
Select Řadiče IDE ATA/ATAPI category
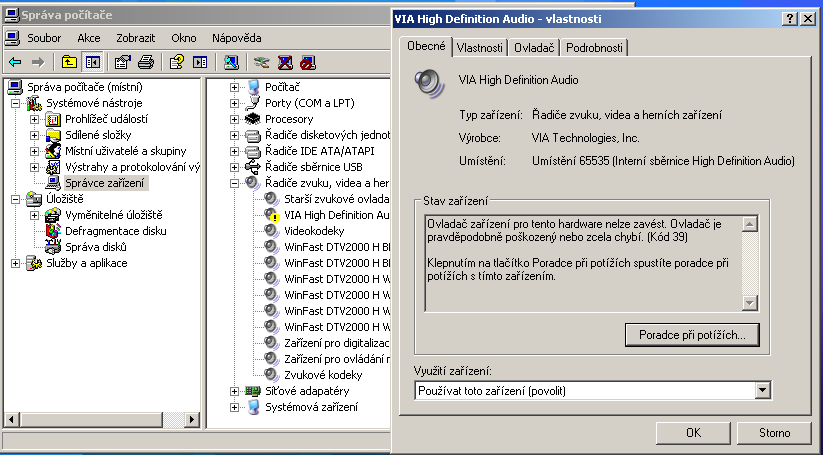coord(320,151)
